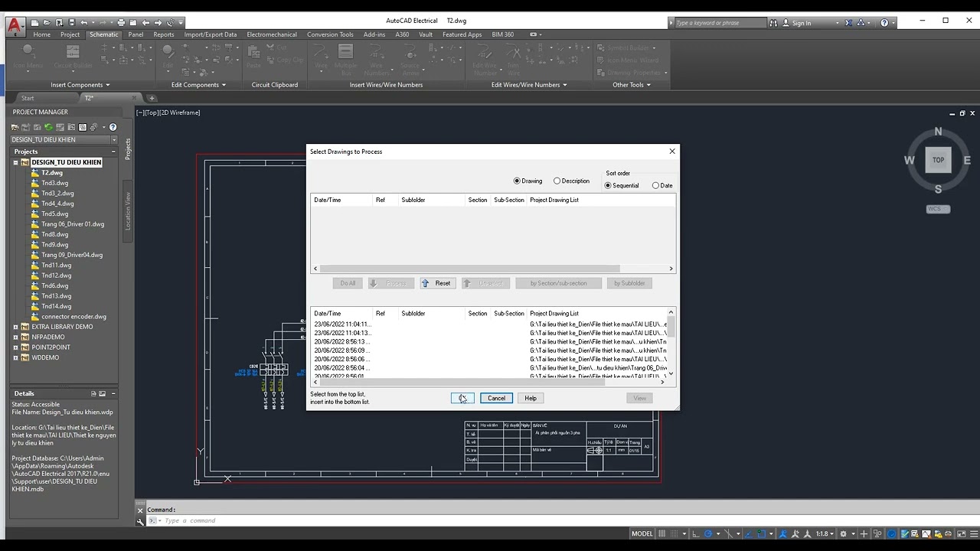This screenshot has height=551, width=980.
Task: Select the Drawing radio button
Action: coord(518,181)
